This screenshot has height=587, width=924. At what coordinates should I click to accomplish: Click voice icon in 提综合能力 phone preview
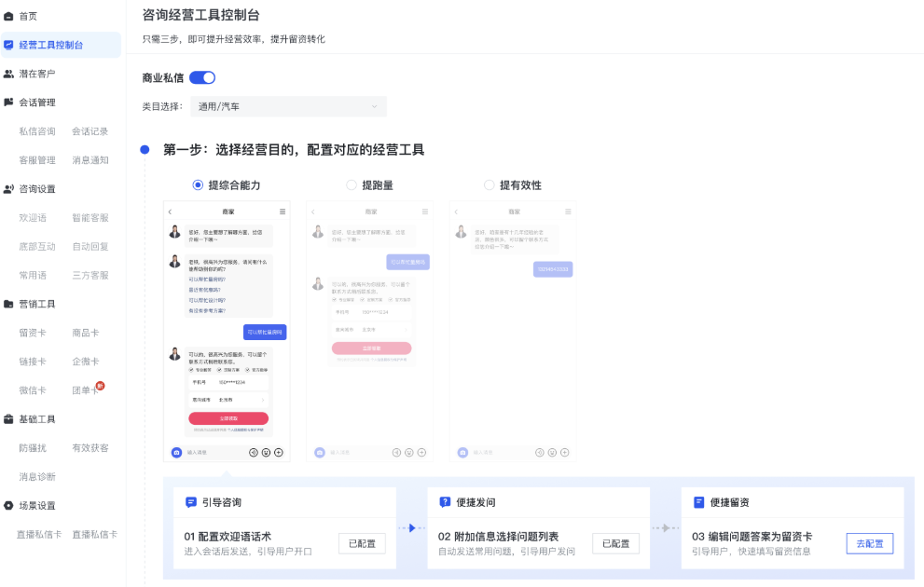click(x=254, y=452)
